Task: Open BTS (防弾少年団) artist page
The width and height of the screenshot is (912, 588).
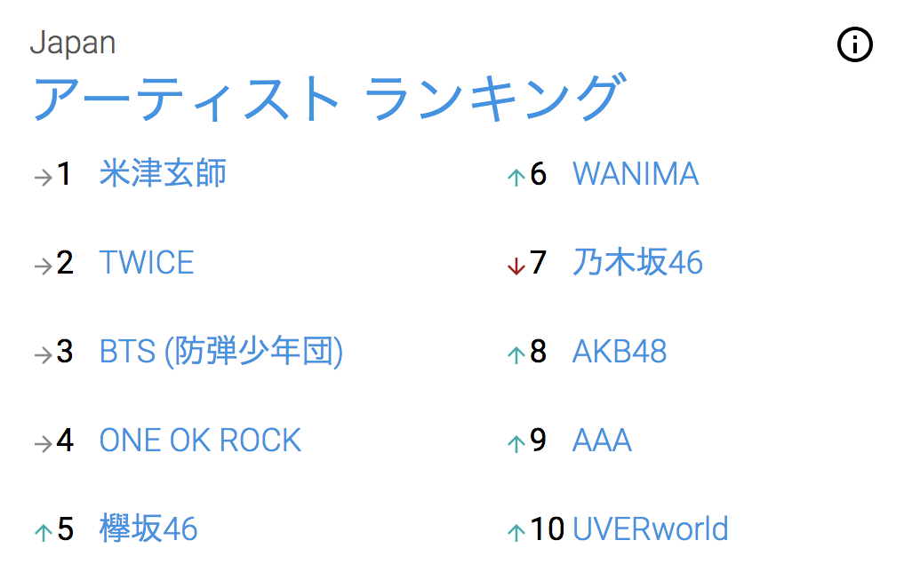Action: point(221,352)
